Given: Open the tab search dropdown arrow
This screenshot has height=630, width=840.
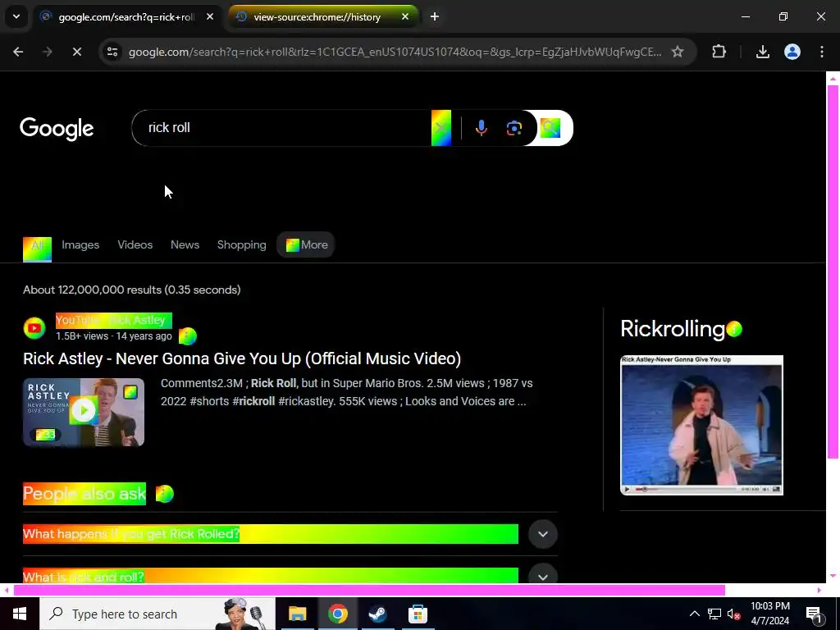Looking at the screenshot, I should [x=16, y=16].
